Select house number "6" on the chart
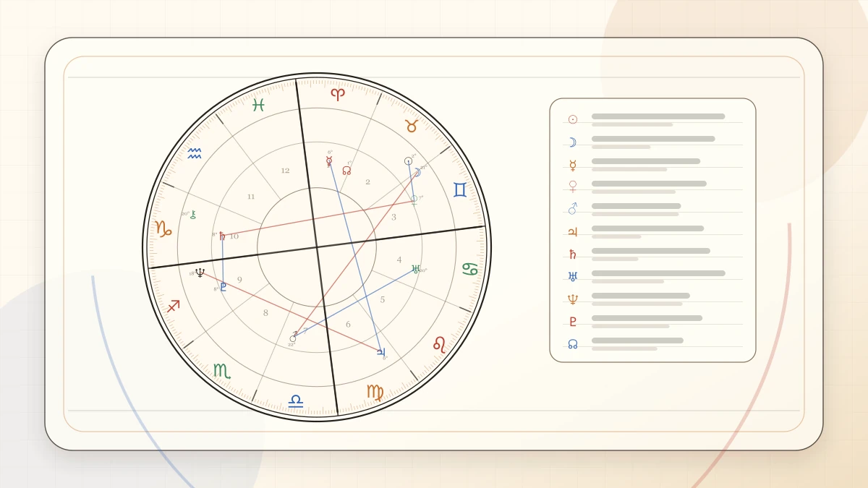868x488 pixels. (348, 325)
